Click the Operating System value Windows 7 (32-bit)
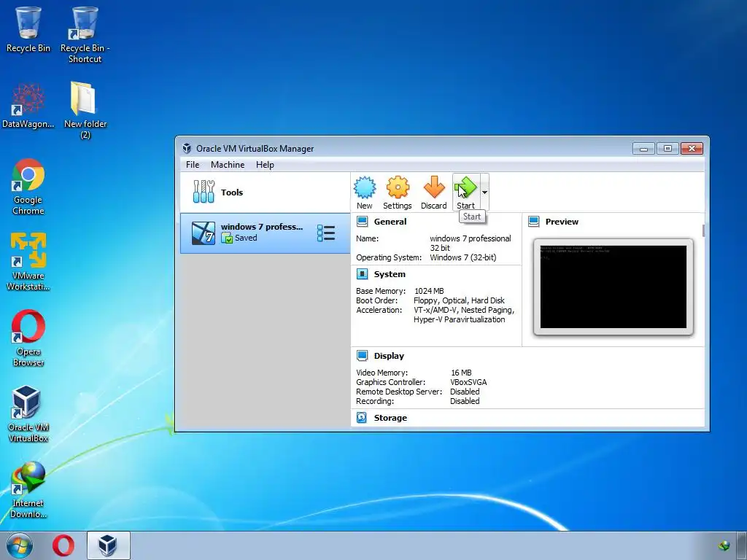 [463, 257]
